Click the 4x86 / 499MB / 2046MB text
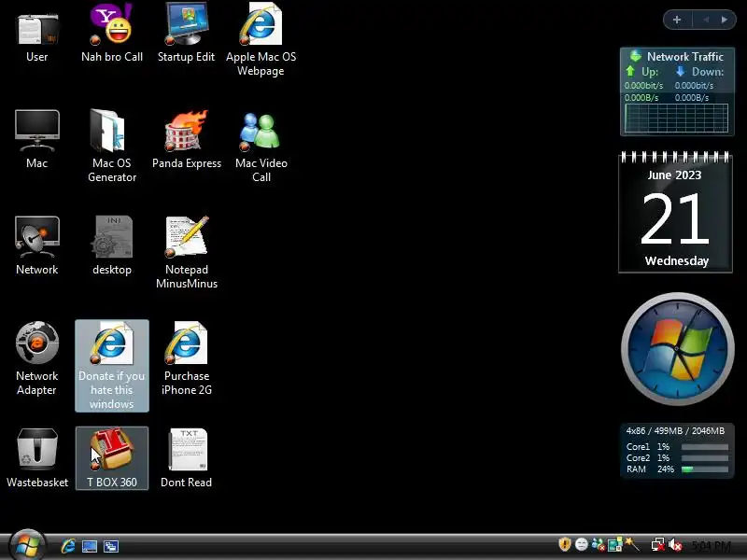The width and height of the screenshot is (747, 560). tap(675, 431)
